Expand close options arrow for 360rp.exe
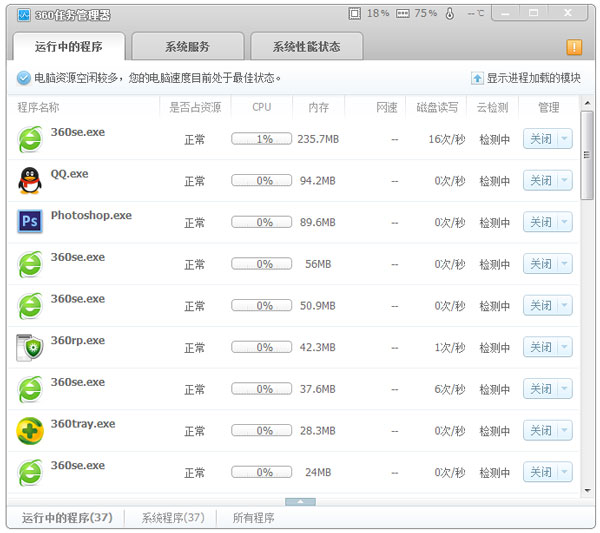This screenshot has width=600, height=533. 565,347
